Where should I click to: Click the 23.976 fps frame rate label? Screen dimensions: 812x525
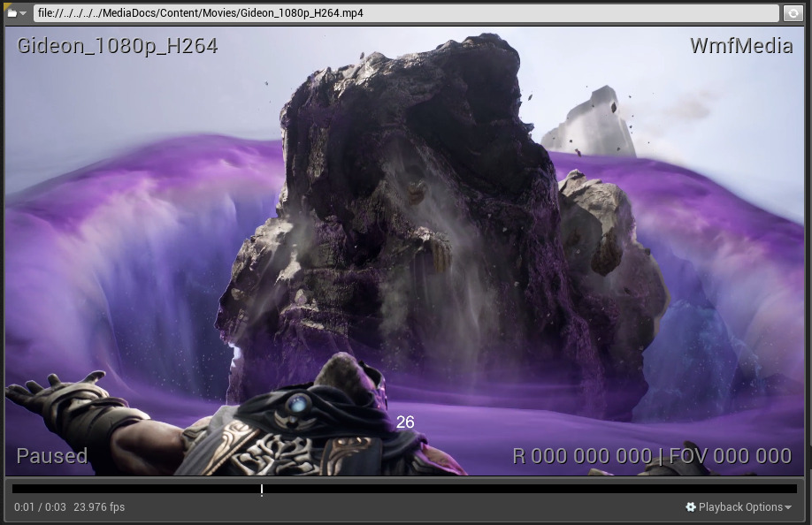(x=99, y=507)
